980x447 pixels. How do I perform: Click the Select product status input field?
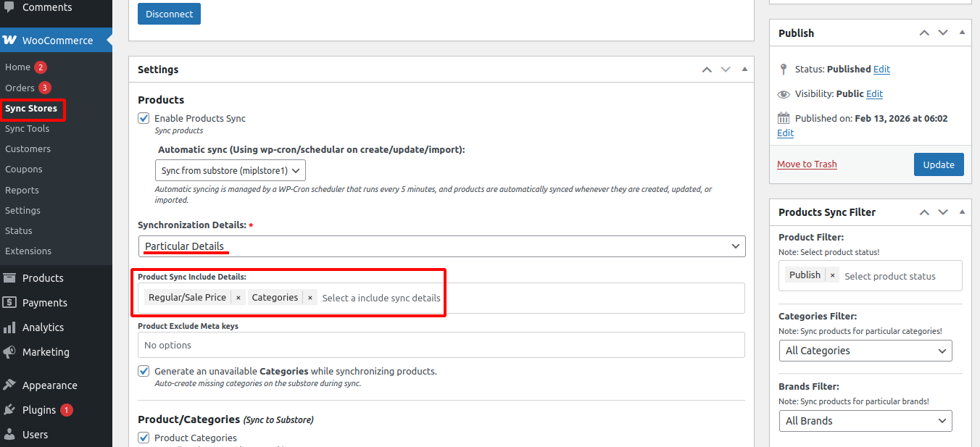coord(899,276)
